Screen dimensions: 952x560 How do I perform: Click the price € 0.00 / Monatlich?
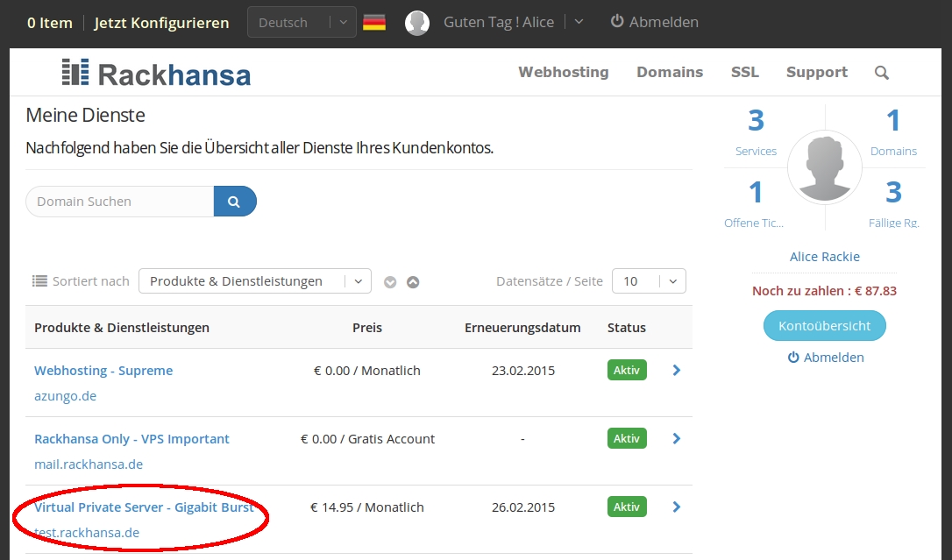point(367,371)
